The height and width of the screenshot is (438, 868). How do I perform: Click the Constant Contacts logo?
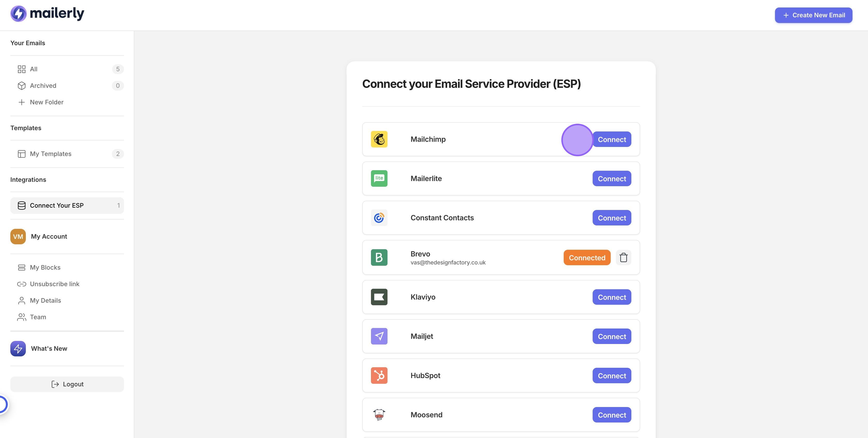pos(379,218)
